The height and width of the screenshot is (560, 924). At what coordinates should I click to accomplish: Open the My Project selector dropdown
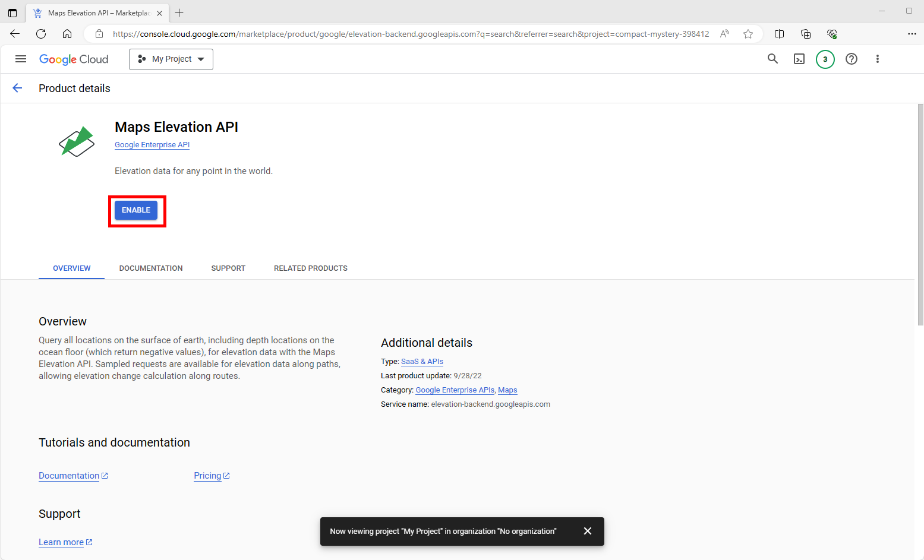click(x=171, y=59)
